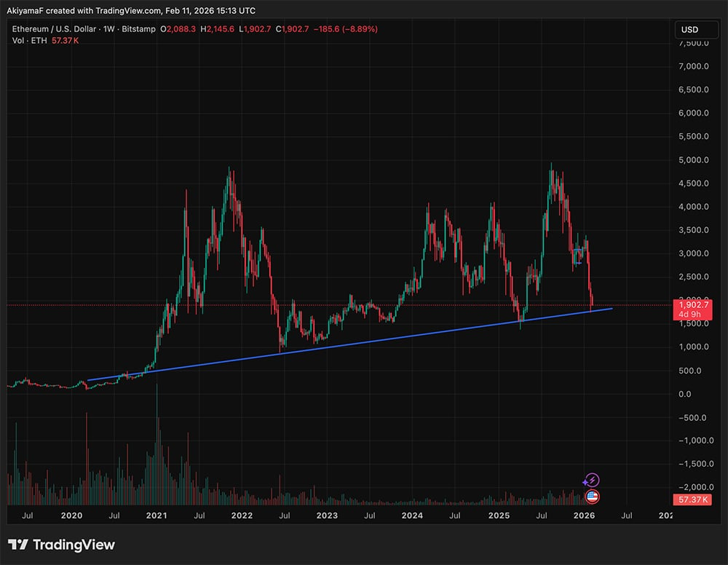The height and width of the screenshot is (565, 728).
Task: Click the low value L1,902.7 in the legend
Action: point(255,29)
